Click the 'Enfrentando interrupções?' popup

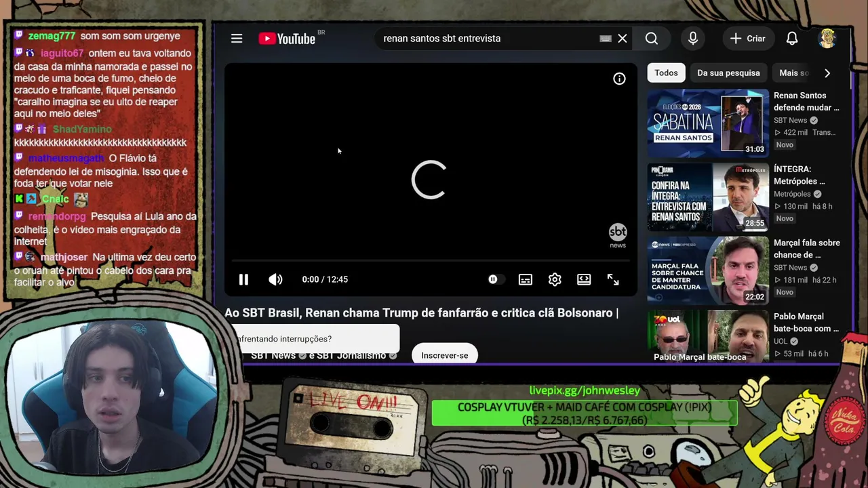(x=316, y=338)
